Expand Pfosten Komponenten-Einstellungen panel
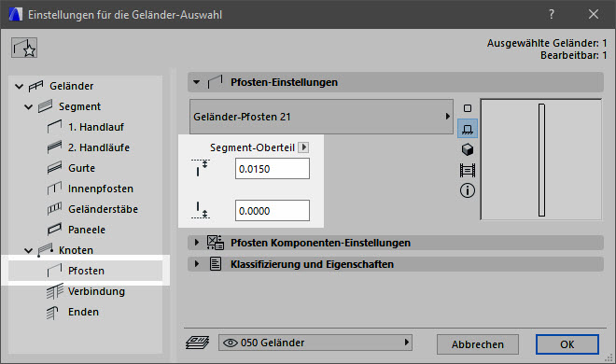This screenshot has width=616, height=364. pos(196,243)
